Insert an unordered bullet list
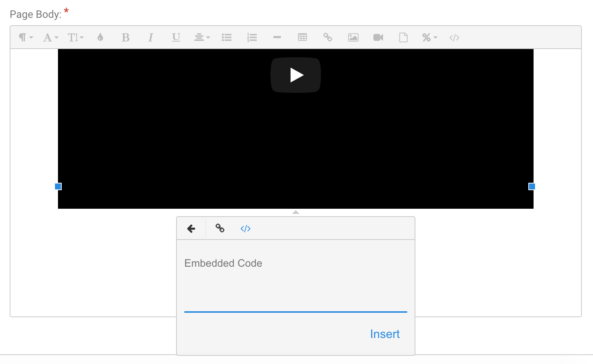 click(x=227, y=38)
